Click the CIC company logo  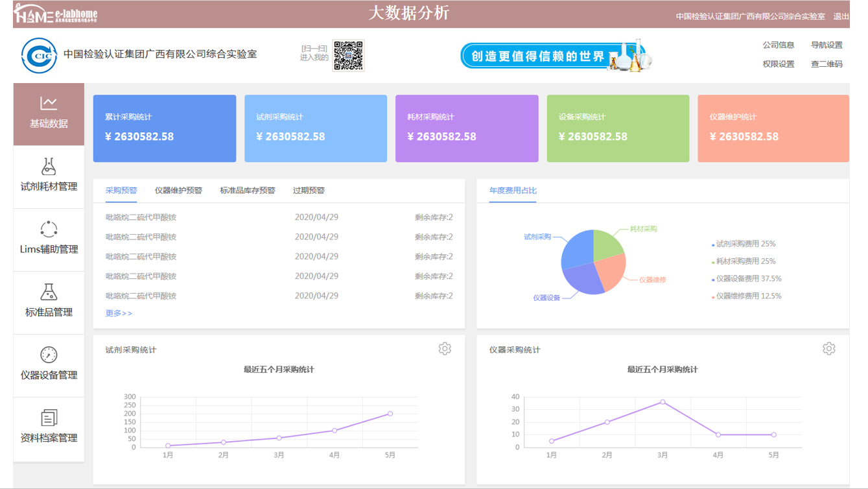click(39, 56)
